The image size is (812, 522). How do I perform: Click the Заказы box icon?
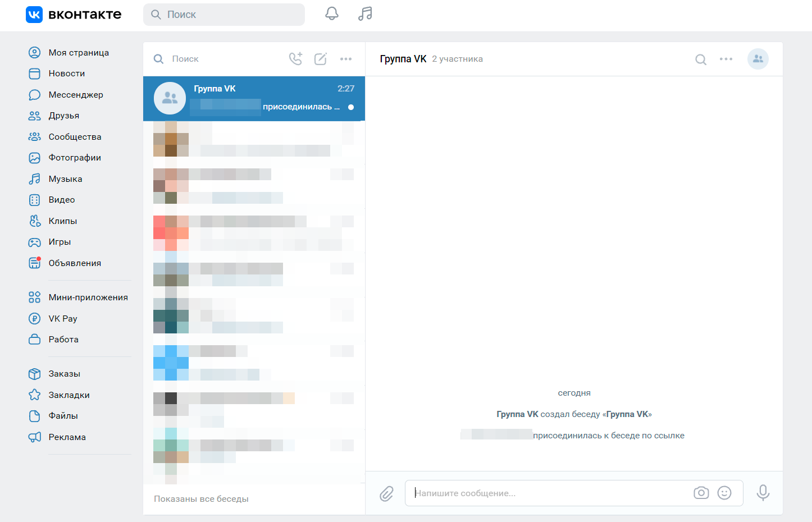point(35,374)
